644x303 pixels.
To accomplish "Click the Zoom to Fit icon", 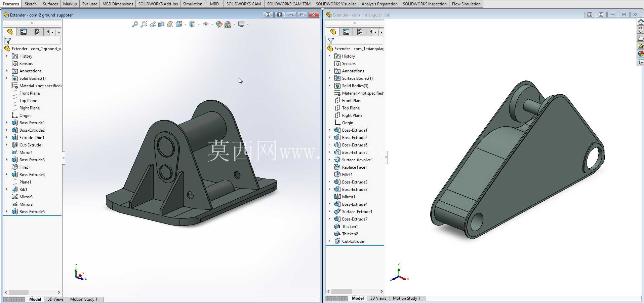I will pos(135,24).
